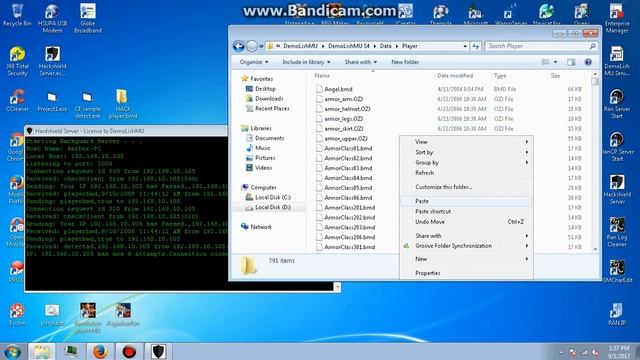Open RagedianRan desktop shortcut

[123, 315]
